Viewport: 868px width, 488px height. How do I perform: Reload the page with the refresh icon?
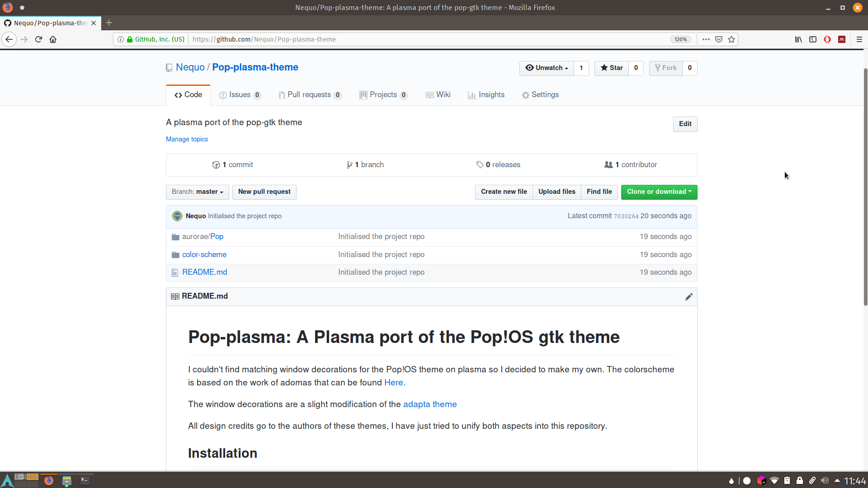(x=38, y=39)
